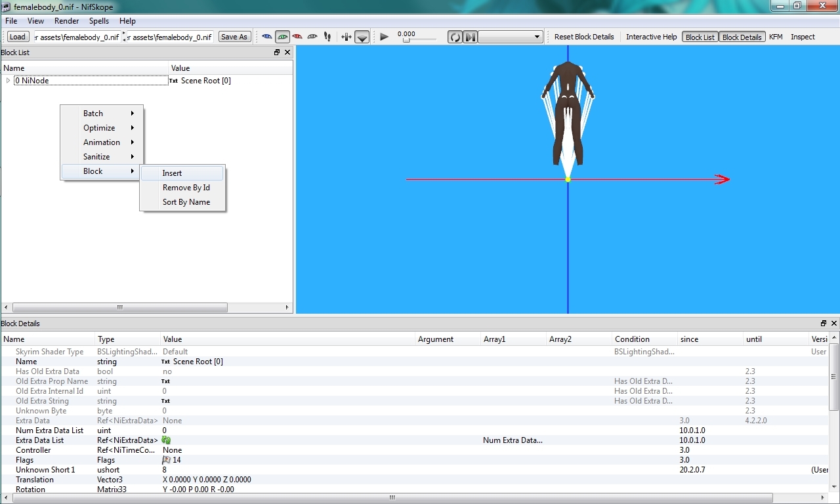This screenshot has width=840, height=504.
Task: Toggle the perspective view button
Action: [362, 37]
